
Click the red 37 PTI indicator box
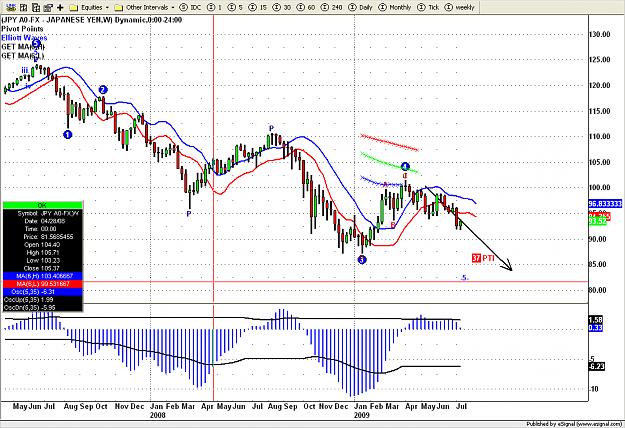476,258
